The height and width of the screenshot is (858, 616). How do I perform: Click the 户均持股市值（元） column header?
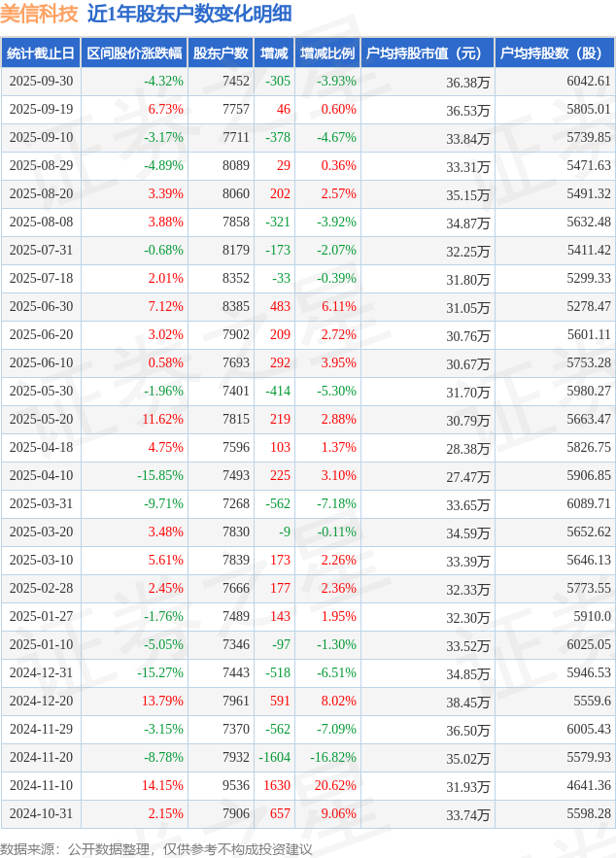click(x=427, y=53)
